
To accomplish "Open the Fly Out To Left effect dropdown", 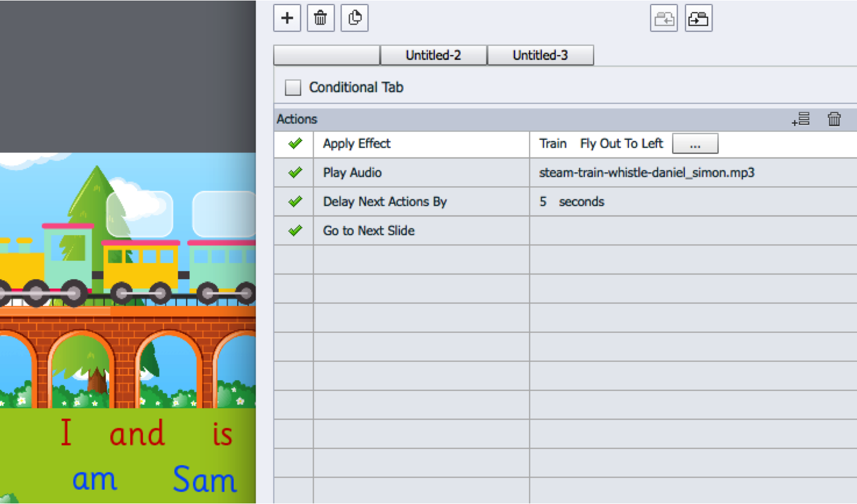I will click(621, 144).
